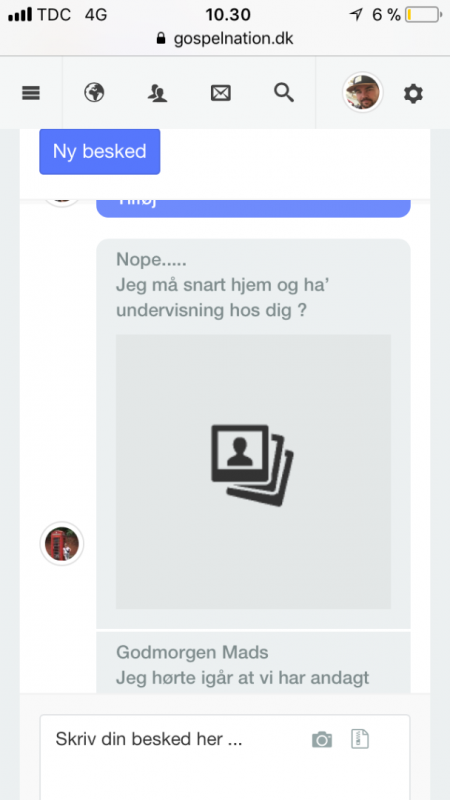Screen dimensions: 450x800
Task: Select the Nope message bubble
Action: coord(254,434)
